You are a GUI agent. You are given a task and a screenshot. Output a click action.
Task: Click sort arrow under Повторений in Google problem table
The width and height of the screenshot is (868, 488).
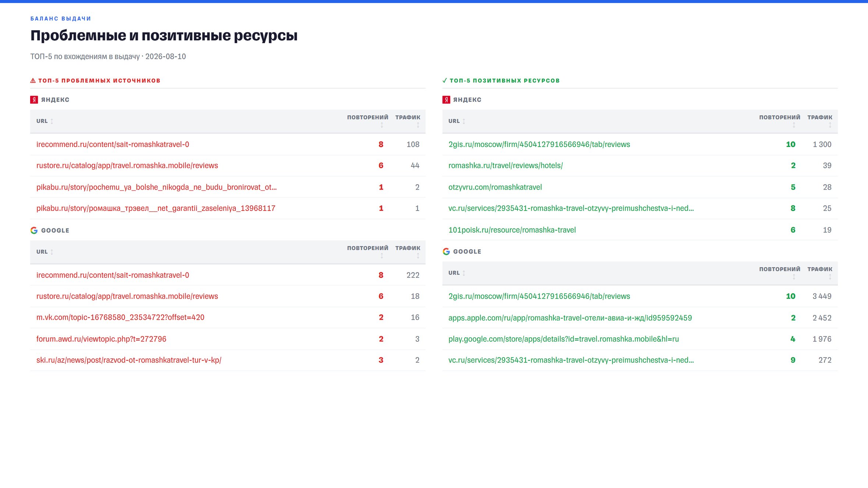tap(382, 256)
